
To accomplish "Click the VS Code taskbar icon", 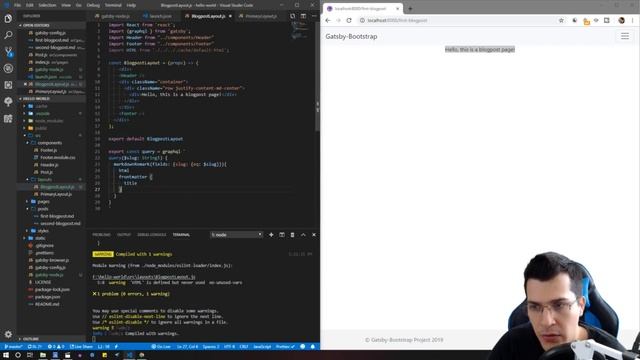I will click(x=129, y=355).
